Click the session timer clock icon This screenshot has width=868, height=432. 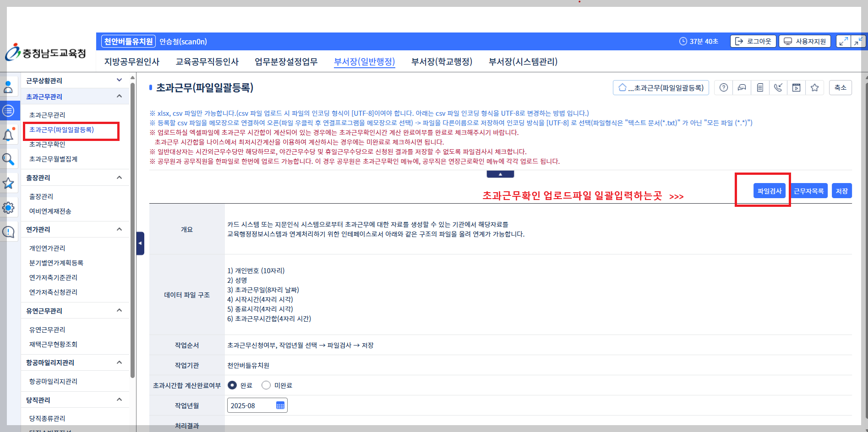(x=683, y=41)
